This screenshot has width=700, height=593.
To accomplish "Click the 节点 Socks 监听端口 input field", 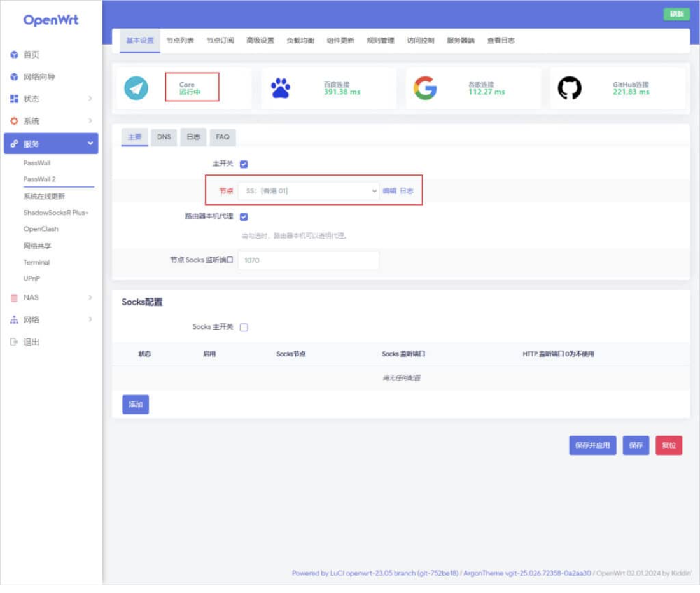I will 309,260.
